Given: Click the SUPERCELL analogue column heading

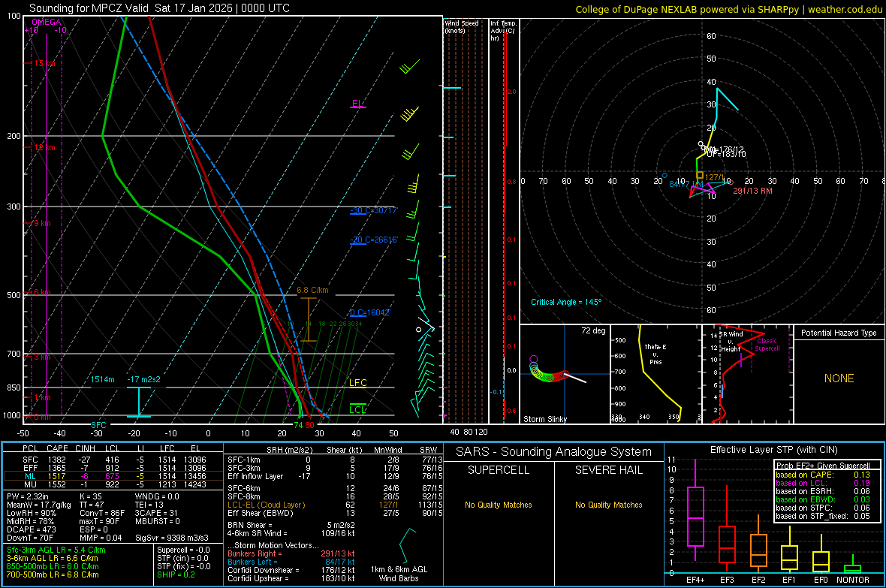Looking at the screenshot, I should pyautogui.click(x=499, y=470).
